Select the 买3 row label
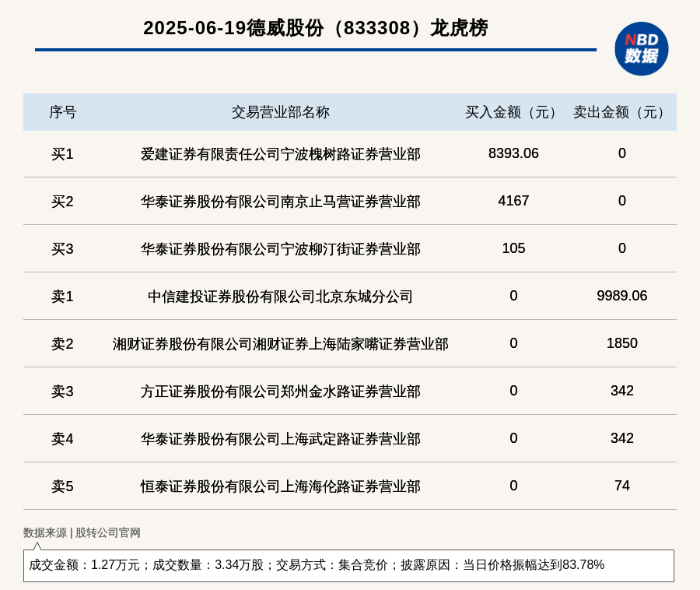Screen dimensions: 700x590 [x=62, y=249]
